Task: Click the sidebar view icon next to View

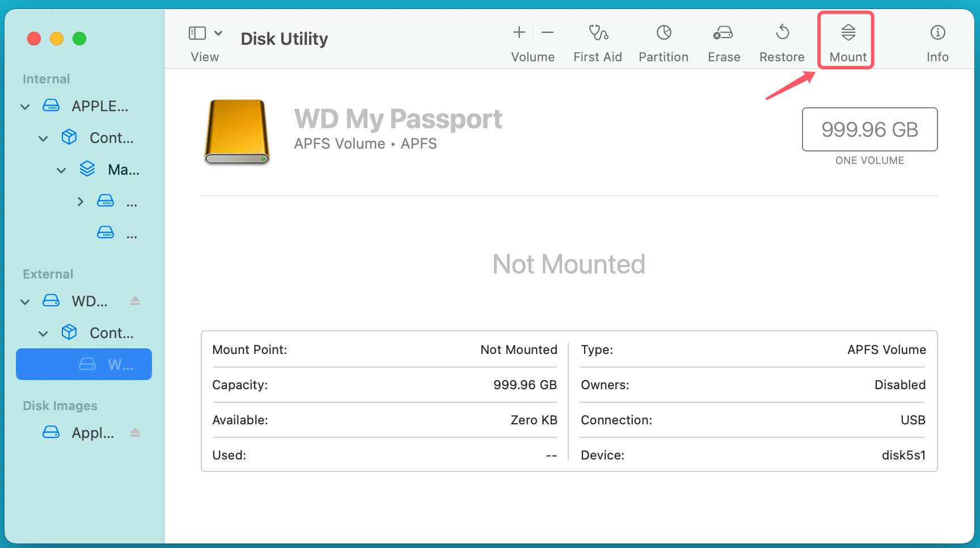Action: click(197, 32)
